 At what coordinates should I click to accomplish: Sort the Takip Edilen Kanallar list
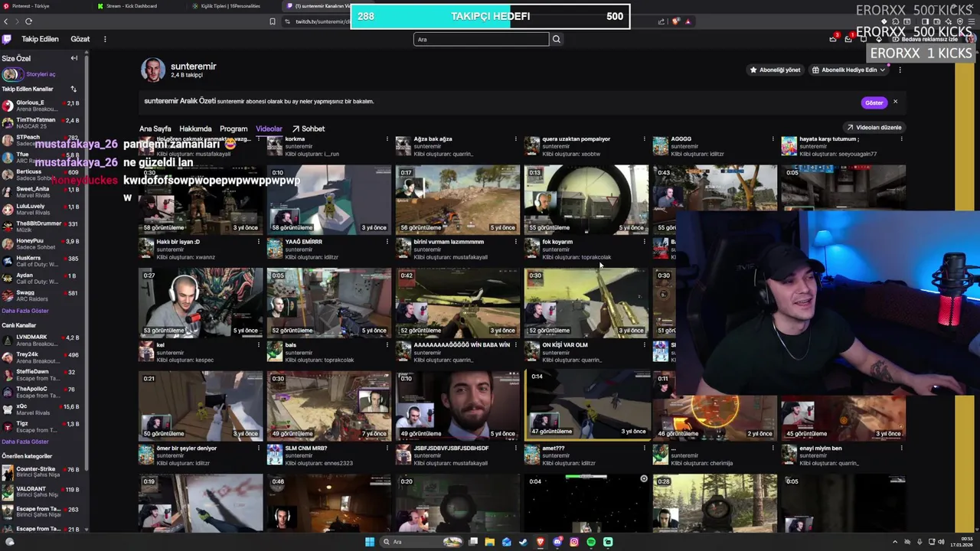tap(73, 89)
